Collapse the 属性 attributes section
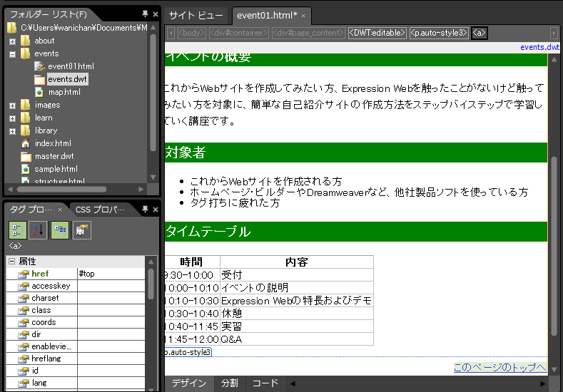Viewport: 563px width, 392px height. point(12,261)
